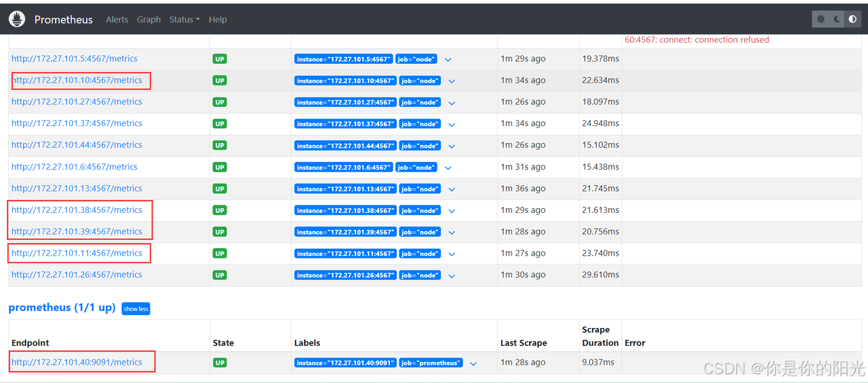This screenshot has width=868, height=383.
Task: Expand labels for instance 172.27.101.11:4567
Action: click(x=452, y=254)
